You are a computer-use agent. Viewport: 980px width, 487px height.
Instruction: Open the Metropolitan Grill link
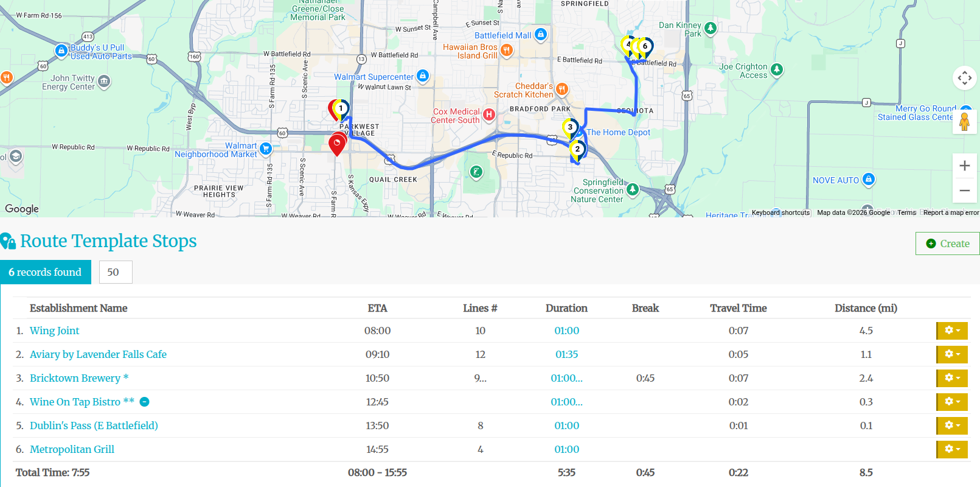click(x=72, y=449)
